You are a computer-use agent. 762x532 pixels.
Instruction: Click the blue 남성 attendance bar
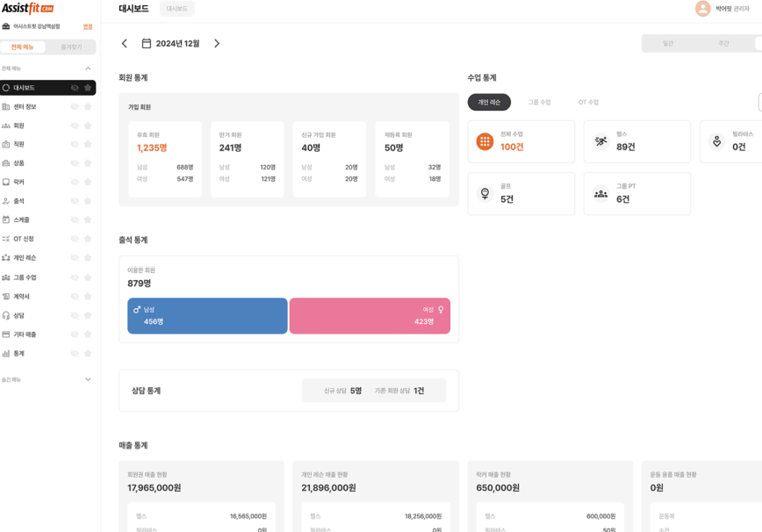pyautogui.click(x=207, y=316)
